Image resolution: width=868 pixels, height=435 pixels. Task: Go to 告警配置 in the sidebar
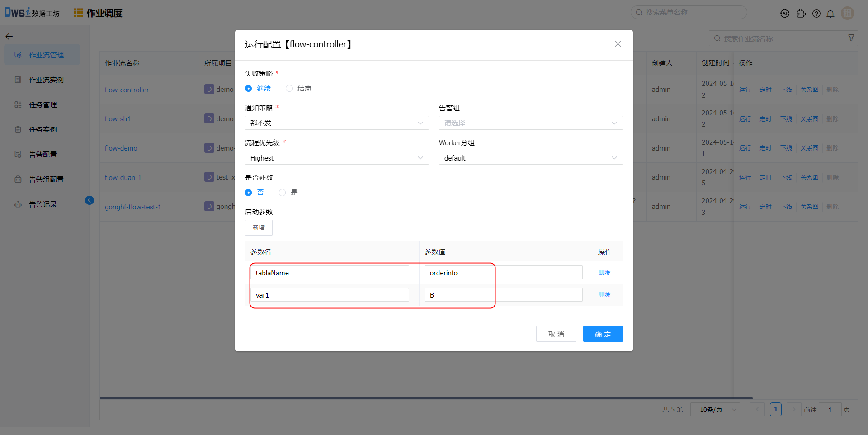(43, 155)
